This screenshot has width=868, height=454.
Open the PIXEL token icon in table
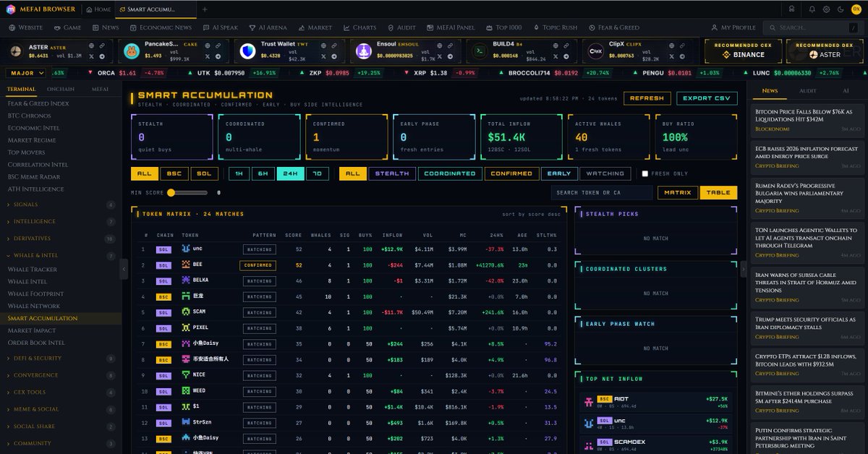(186, 327)
